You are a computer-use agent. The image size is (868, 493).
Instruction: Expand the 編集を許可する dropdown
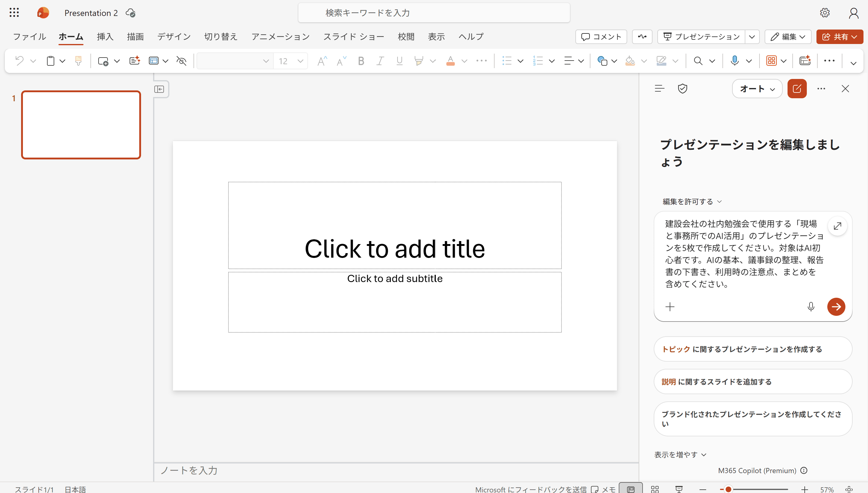pyautogui.click(x=692, y=202)
